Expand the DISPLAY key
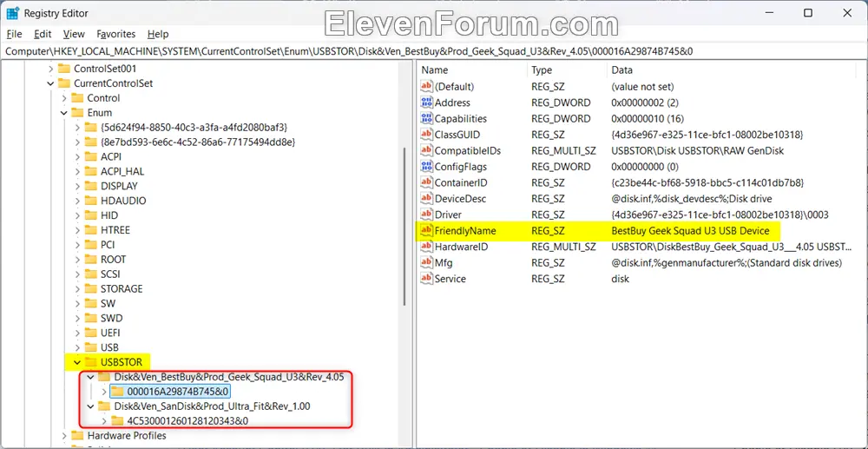The height and width of the screenshot is (449, 868). [77, 186]
